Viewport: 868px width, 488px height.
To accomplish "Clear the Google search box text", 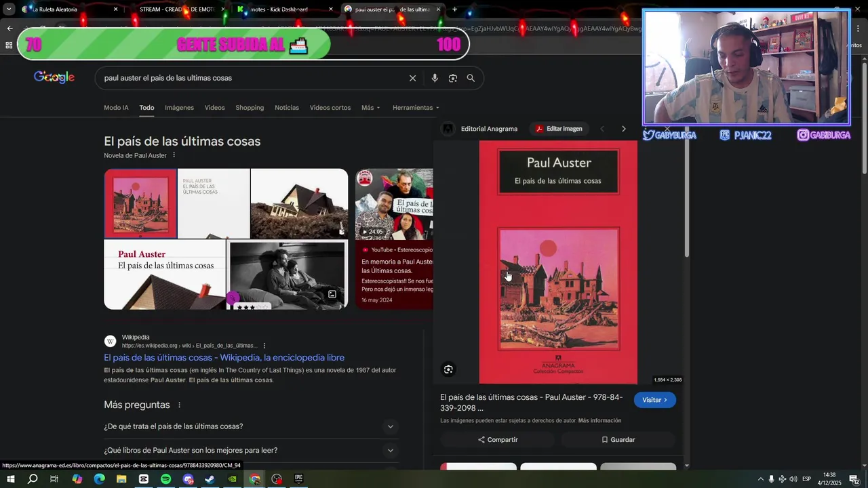I will [x=412, y=78].
